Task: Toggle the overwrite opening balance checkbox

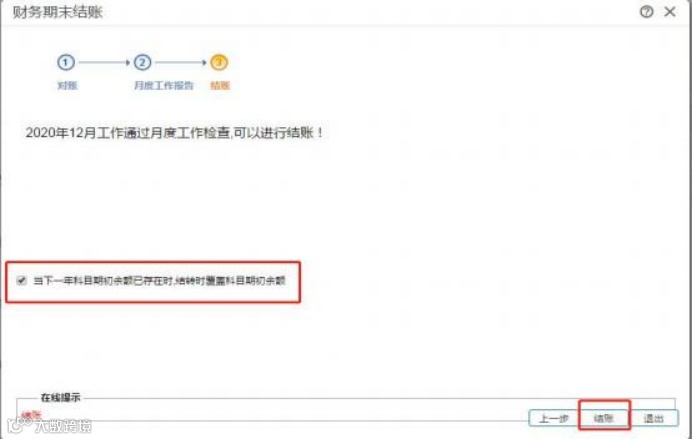Action: [x=21, y=280]
